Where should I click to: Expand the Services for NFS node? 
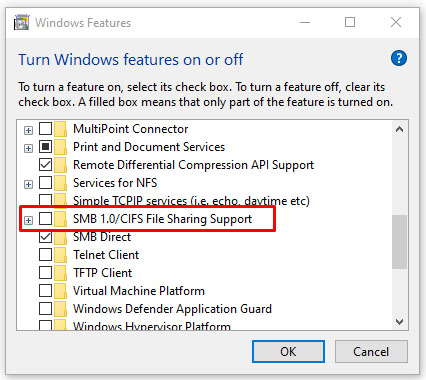(x=29, y=184)
